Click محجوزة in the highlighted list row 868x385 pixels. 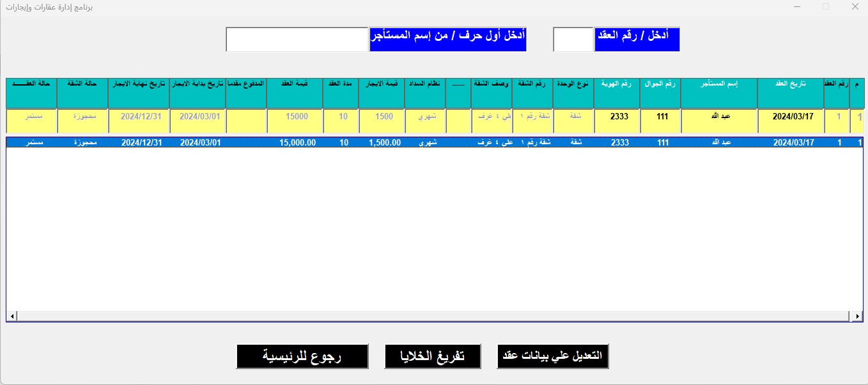pyautogui.click(x=85, y=143)
